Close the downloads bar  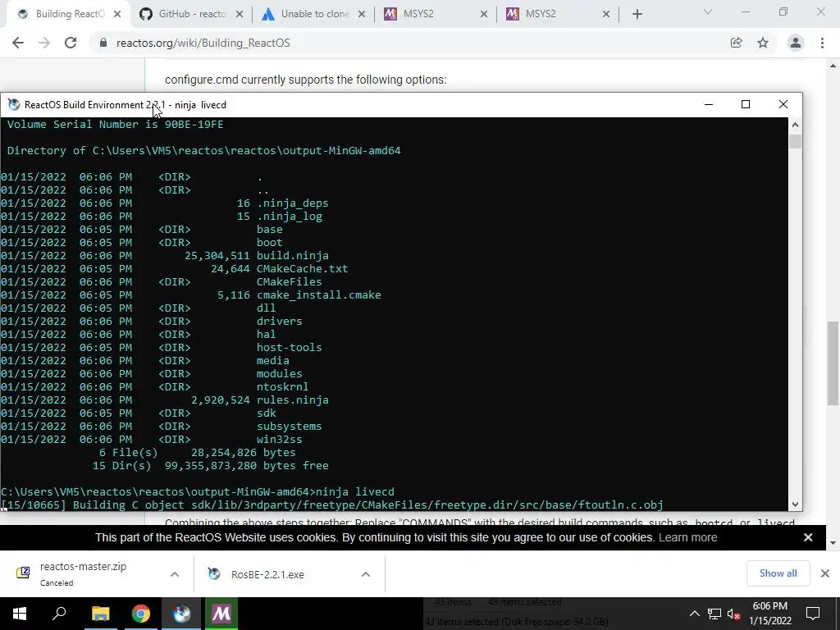[x=825, y=573]
